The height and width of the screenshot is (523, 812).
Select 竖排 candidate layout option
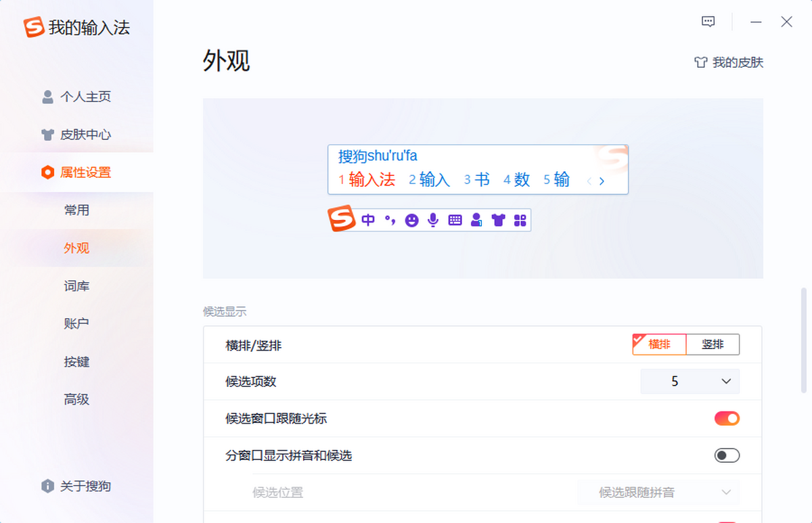713,344
